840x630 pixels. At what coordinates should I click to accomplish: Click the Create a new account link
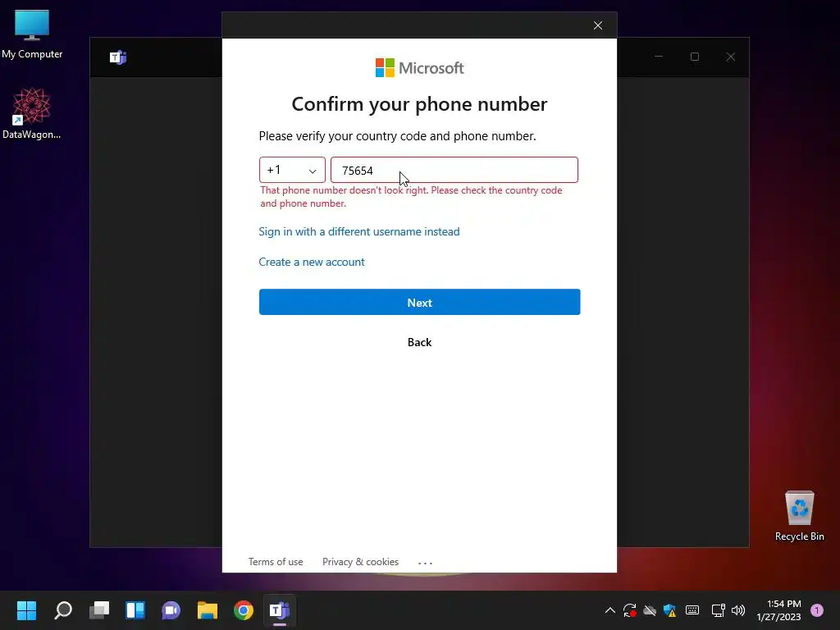pyautogui.click(x=311, y=262)
